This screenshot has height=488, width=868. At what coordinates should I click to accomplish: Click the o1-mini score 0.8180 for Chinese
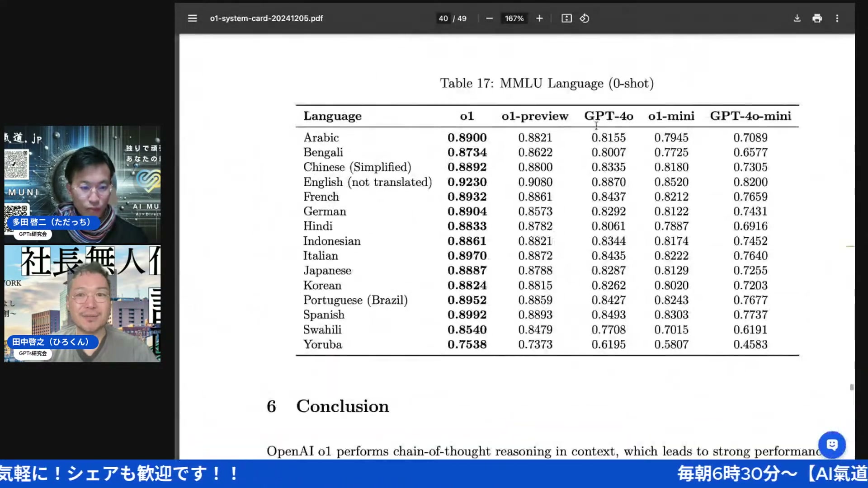[x=671, y=167]
